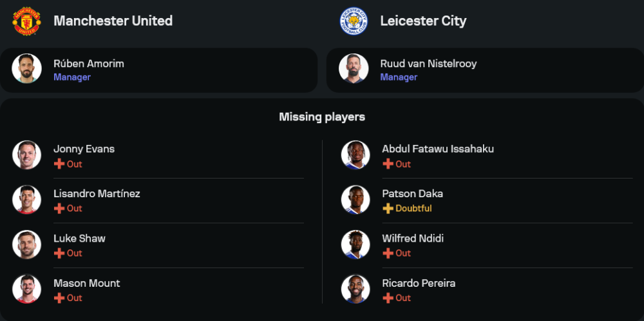The width and height of the screenshot is (644, 321).
Task: Click the red Out icon under Ricardo Pereira
Action: (388, 298)
